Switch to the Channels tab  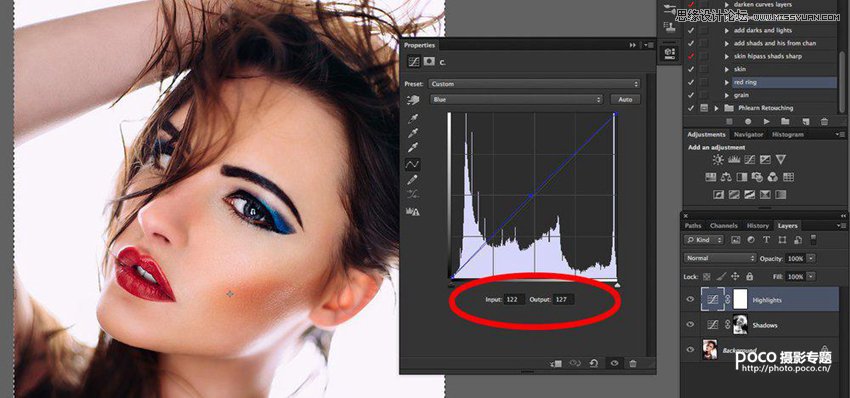pos(724,226)
